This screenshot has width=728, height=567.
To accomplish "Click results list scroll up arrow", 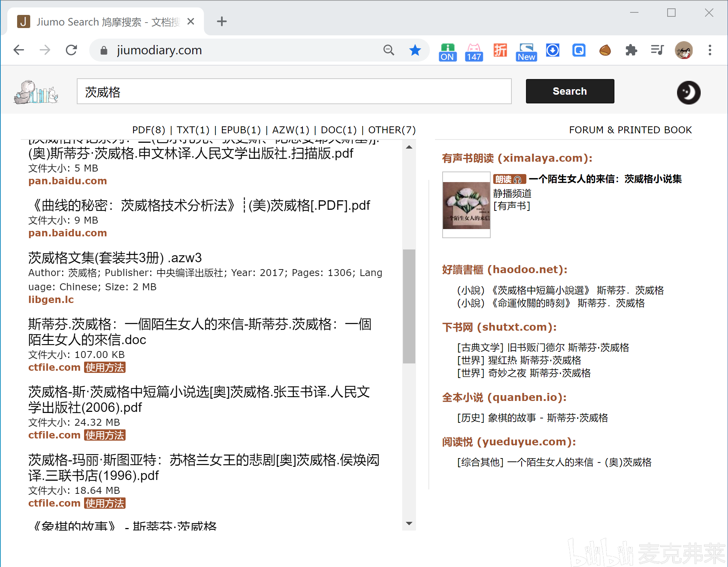I will (x=409, y=147).
